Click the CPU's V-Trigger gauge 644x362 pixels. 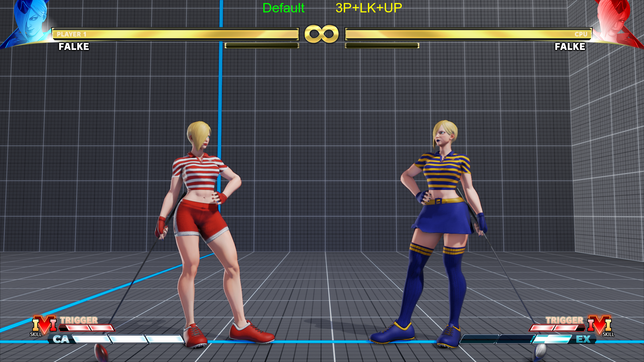tap(557, 327)
